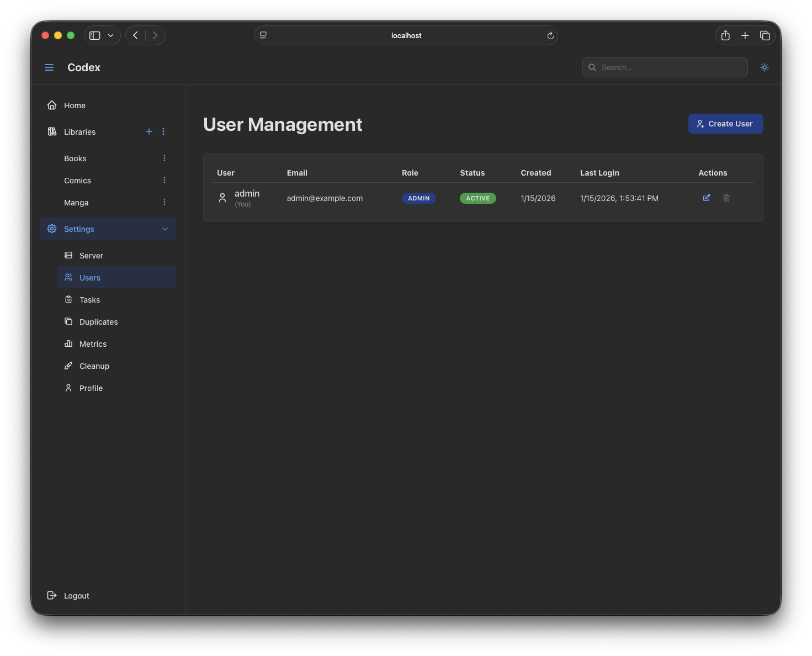Select the Cleanup brush icon
This screenshot has height=656, width=812.
coord(68,366)
